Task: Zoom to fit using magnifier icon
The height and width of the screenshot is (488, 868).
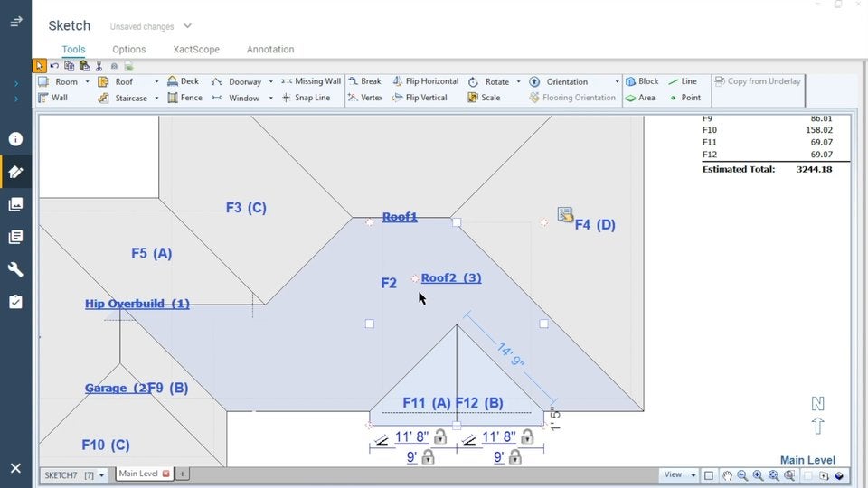Action: (x=774, y=476)
